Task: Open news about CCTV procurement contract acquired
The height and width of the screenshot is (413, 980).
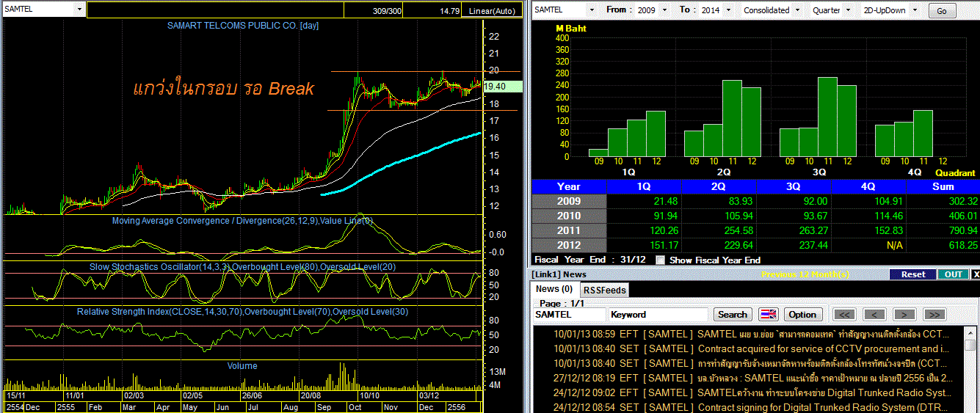Action: point(749,348)
